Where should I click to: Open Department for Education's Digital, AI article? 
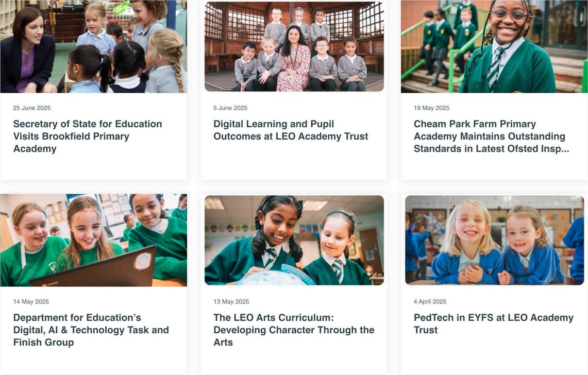(x=91, y=330)
